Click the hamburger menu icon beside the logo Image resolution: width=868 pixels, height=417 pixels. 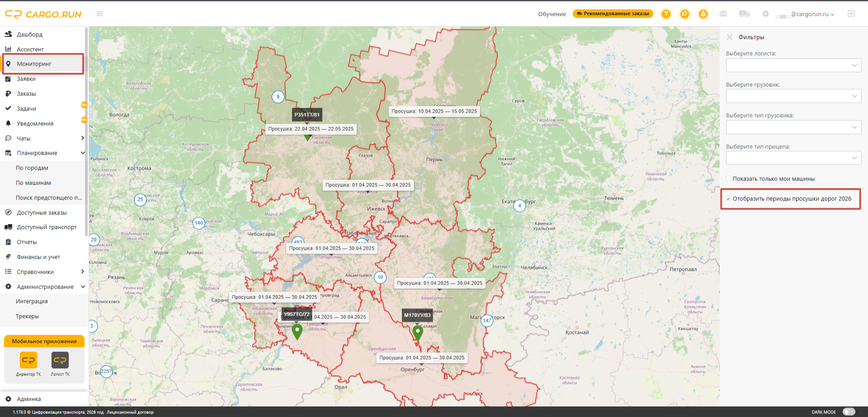point(99,14)
